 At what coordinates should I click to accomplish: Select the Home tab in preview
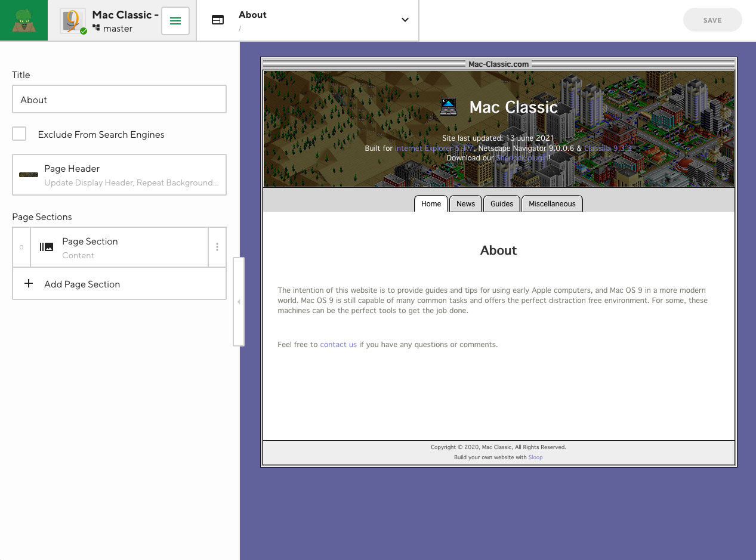(431, 203)
